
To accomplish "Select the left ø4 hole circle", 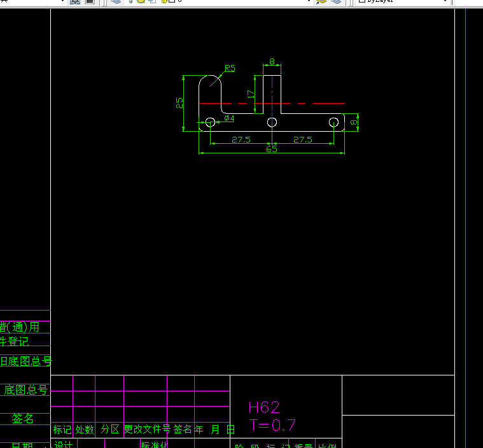I will point(211,122).
